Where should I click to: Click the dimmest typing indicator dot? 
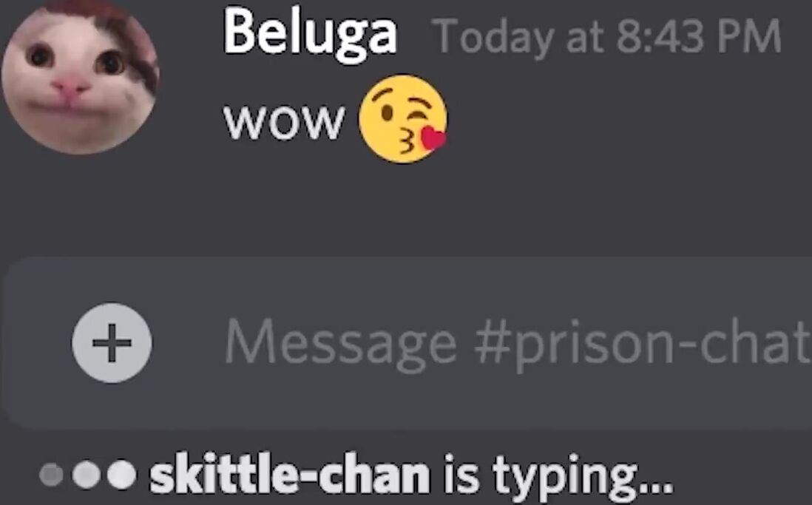[x=51, y=475]
